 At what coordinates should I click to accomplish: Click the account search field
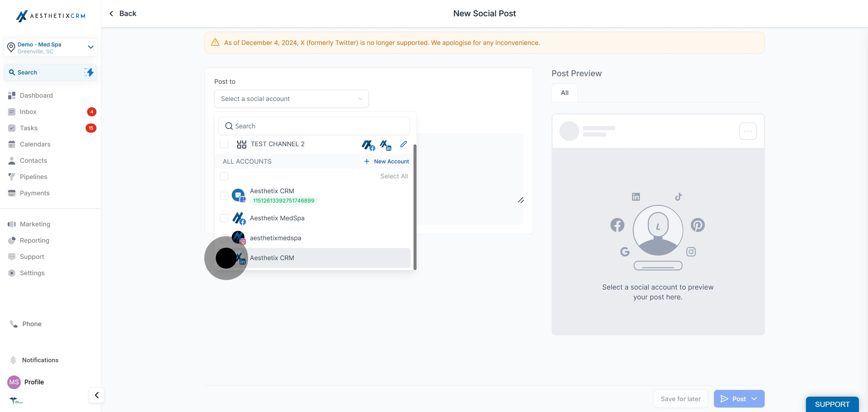tap(313, 126)
